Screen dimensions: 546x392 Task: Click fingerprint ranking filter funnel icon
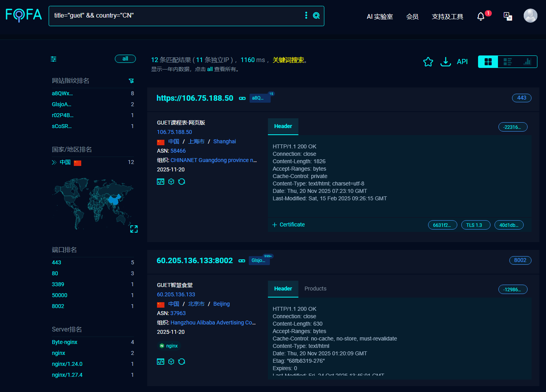[131, 81]
